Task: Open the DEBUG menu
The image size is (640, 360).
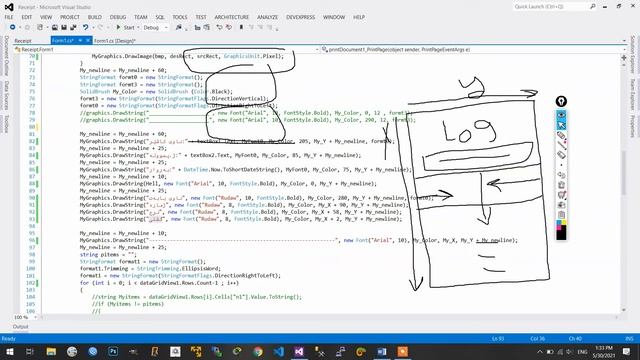Action: pos(118,17)
